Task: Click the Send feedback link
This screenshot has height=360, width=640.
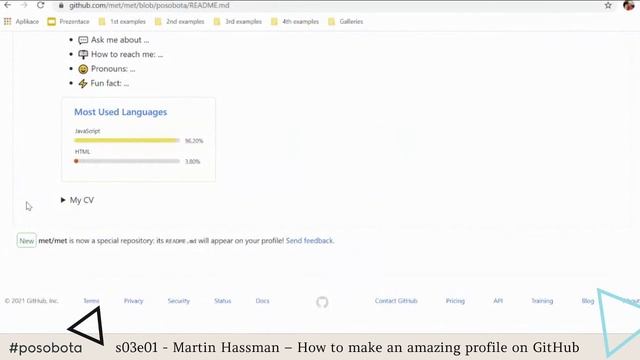Action: click(x=309, y=240)
